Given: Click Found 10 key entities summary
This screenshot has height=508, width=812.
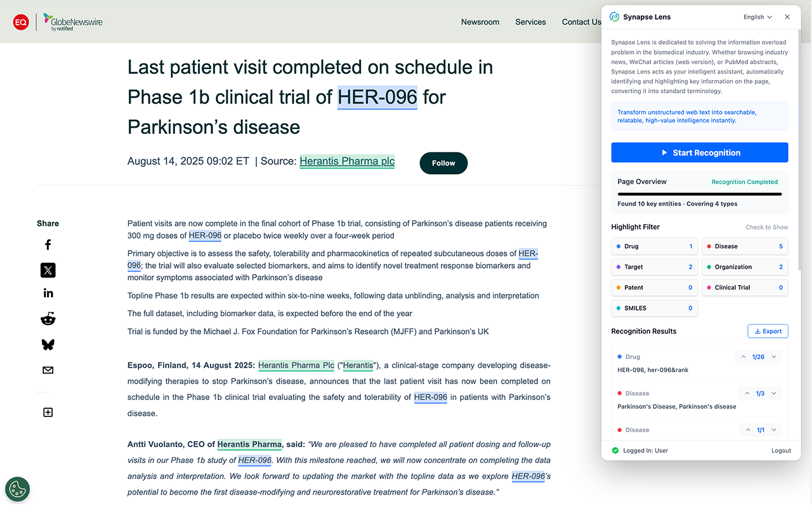Looking at the screenshot, I should 678,204.
